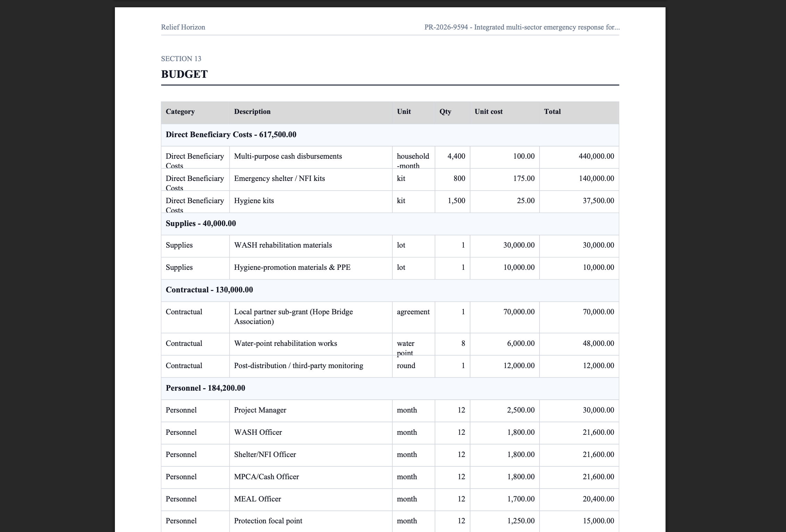Click the 'Hygiene kits' description
This screenshot has width=786, height=532.
[254, 201]
